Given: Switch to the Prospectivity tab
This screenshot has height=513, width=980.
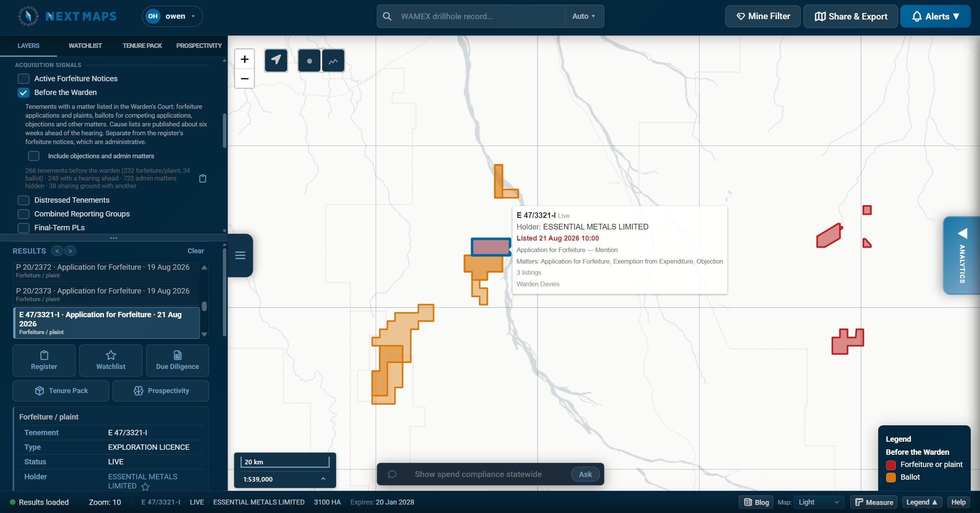Looking at the screenshot, I should [x=199, y=46].
